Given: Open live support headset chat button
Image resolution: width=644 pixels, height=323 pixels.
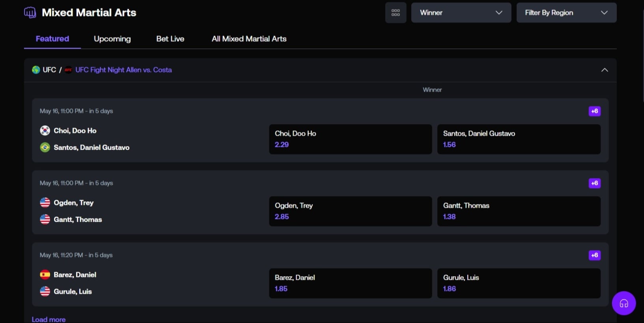Looking at the screenshot, I should (x=623, y=303).
